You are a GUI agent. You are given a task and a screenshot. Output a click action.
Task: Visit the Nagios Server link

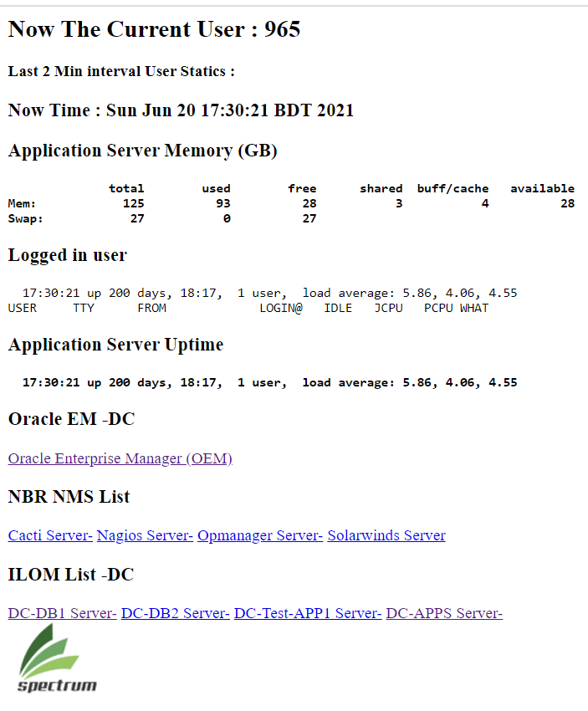[145, 535]
